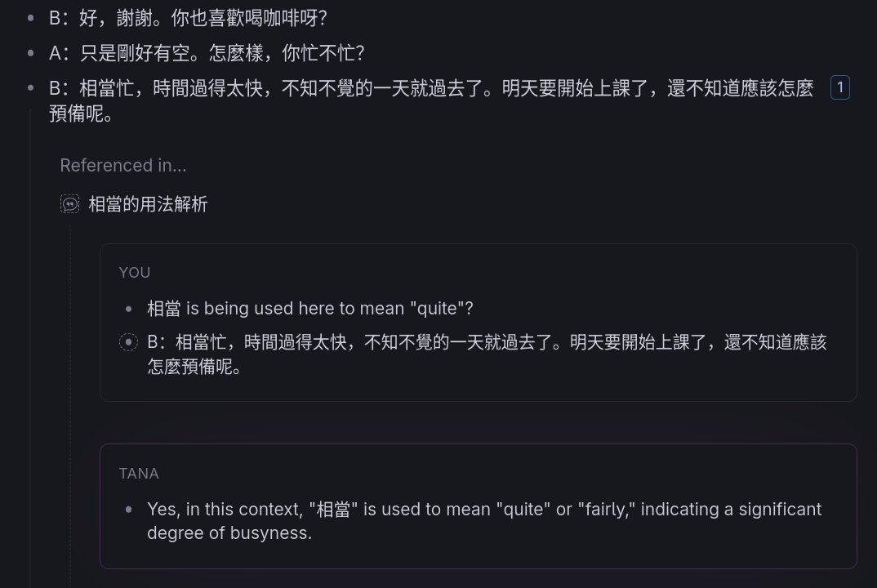877x588 pixels.
Task: Collapse chat via dotted indent line below chat icon
Action: tap(70, 403)
